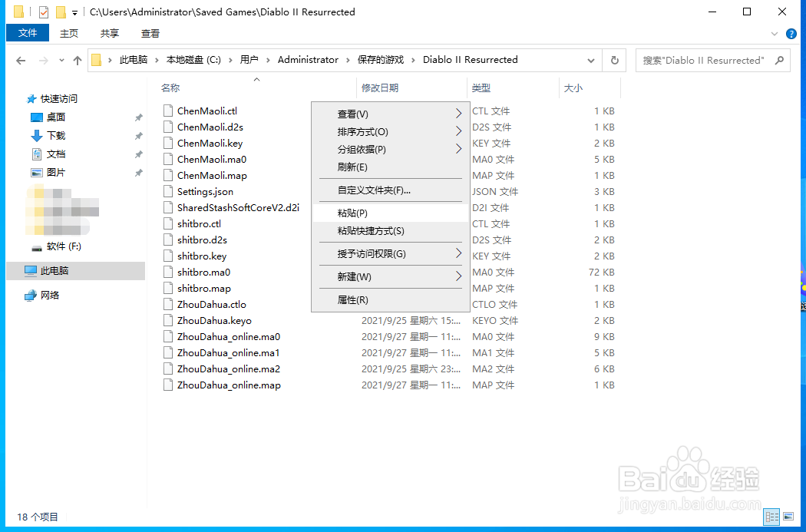Select the file ZhouDahua.ctlo

212,304
